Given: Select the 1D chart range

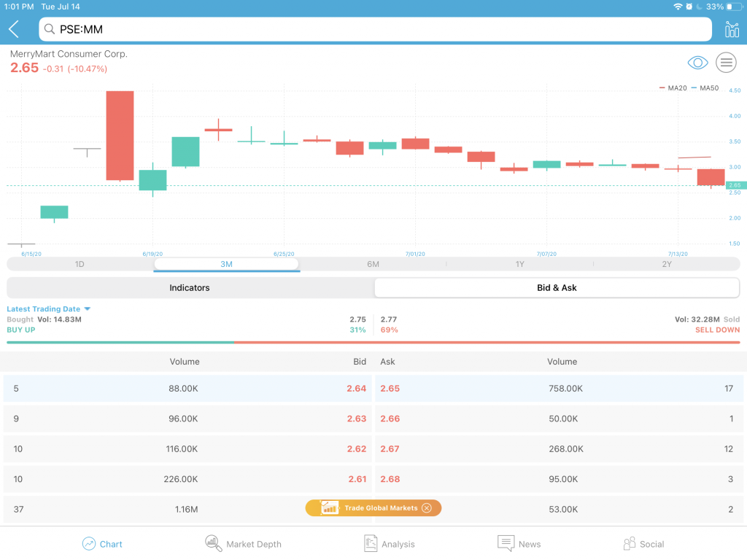Looking at the screenshot, I should point(80,264).
